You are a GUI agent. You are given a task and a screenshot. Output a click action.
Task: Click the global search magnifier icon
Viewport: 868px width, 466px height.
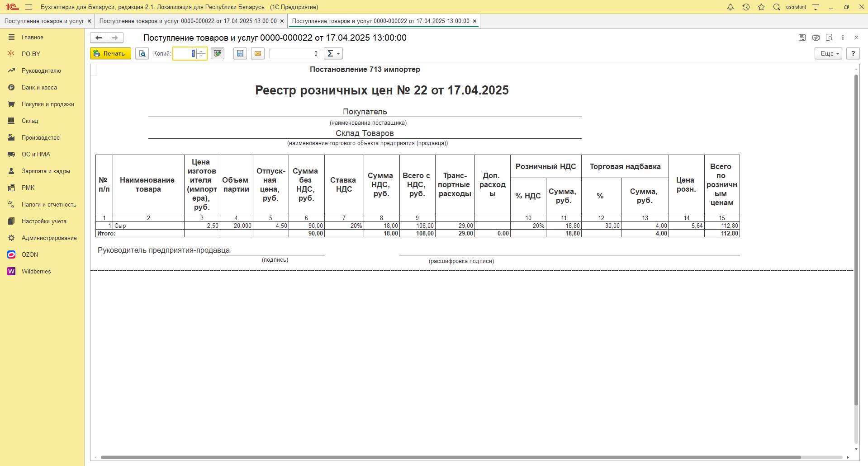click(x=777, y=7)
